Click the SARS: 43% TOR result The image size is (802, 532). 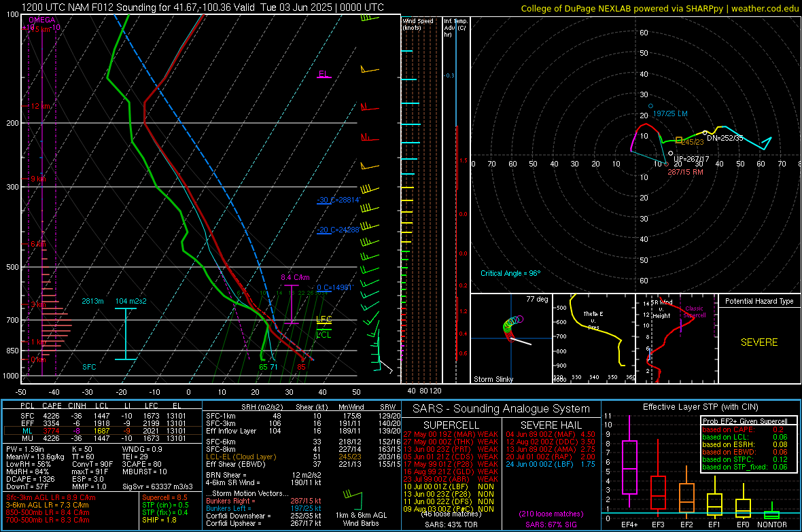point(451,525)
